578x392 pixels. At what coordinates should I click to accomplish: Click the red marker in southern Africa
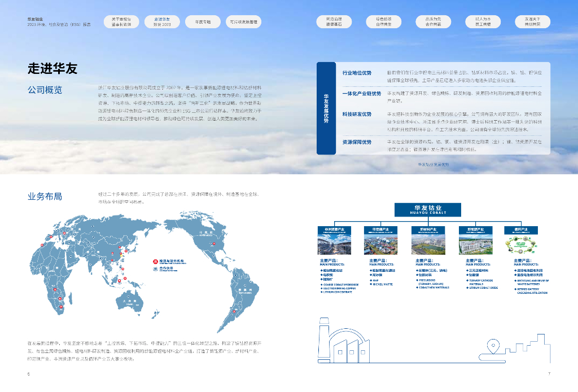tap(61, 307)
